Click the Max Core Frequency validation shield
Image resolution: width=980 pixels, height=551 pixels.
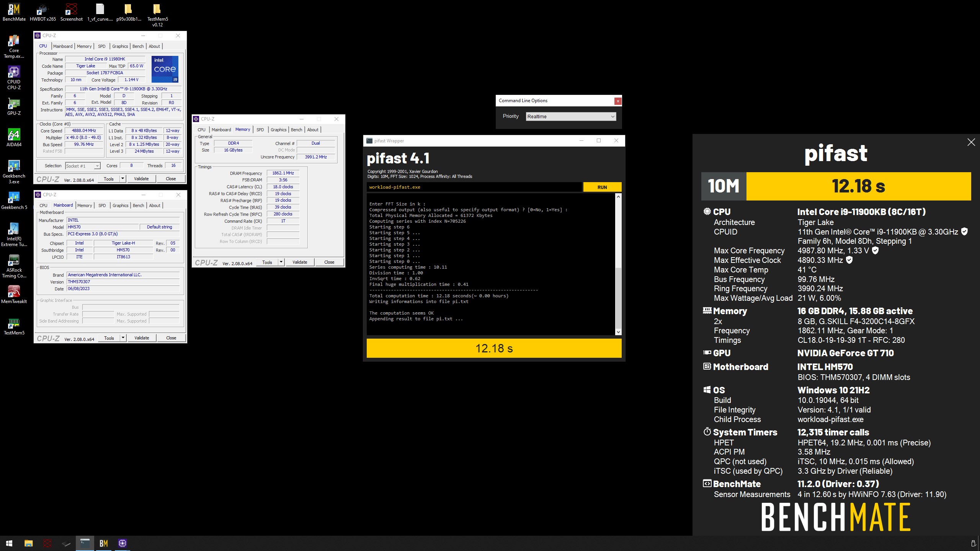pyautogui.click(x=875, y=250)
